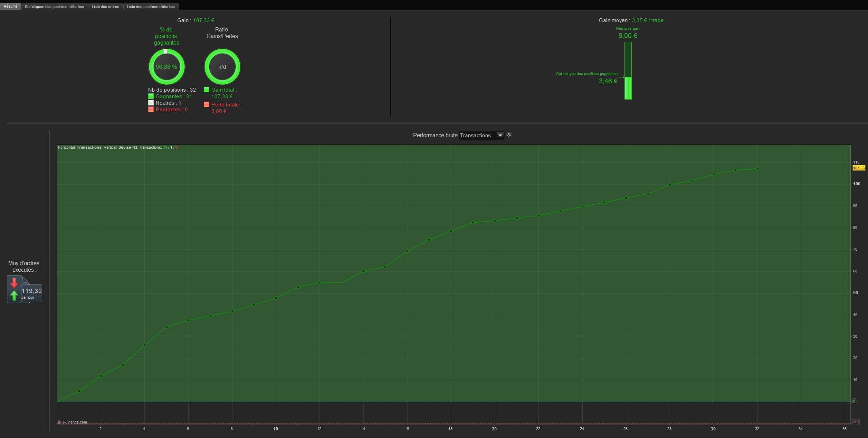
Task: Click the biggest gain vertical bar
Action: (x=628, y=71)
